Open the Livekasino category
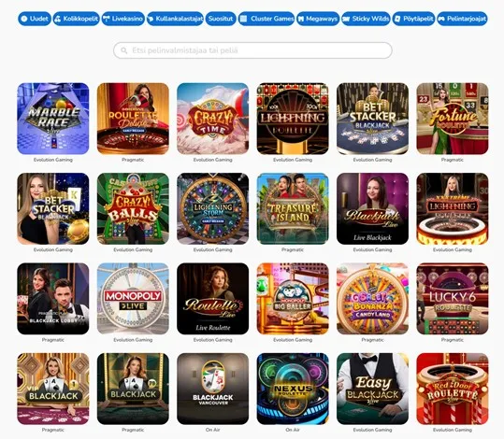The width and height of the screenshot is (504, 439). 123,19
